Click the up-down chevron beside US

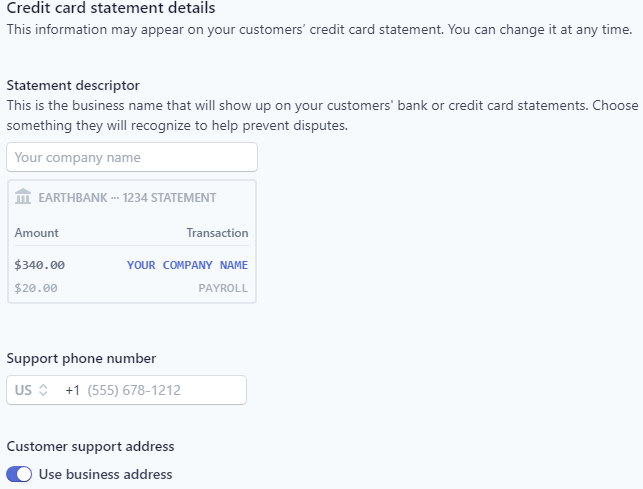point(43,390)
